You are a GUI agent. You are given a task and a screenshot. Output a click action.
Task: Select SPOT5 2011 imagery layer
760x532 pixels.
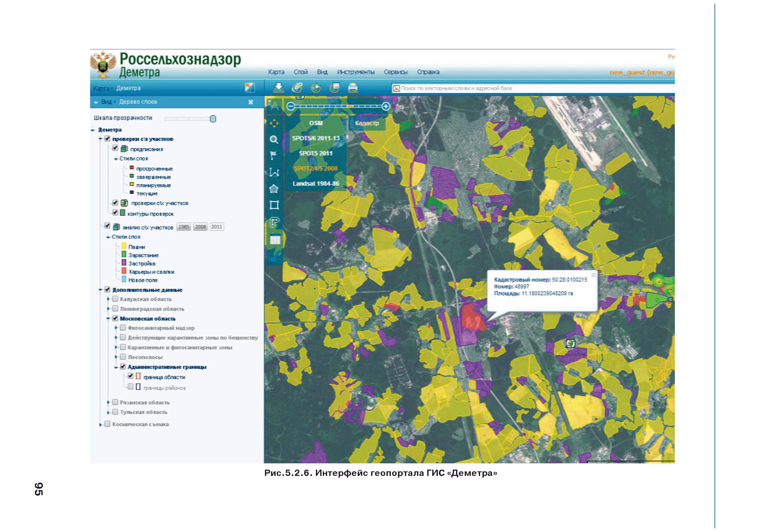(316, 153)
